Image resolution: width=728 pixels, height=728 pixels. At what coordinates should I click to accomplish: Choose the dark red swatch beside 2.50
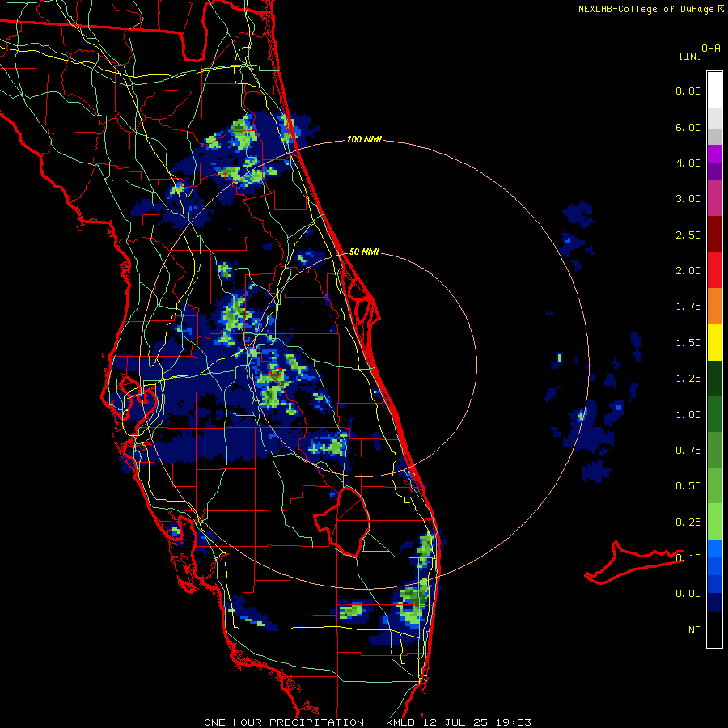tap(714, 235)
